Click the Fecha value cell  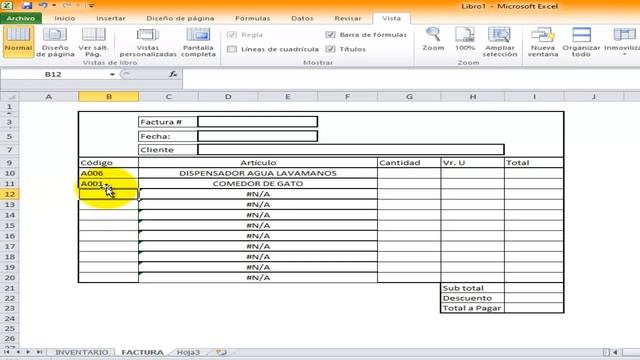(258, 136)
